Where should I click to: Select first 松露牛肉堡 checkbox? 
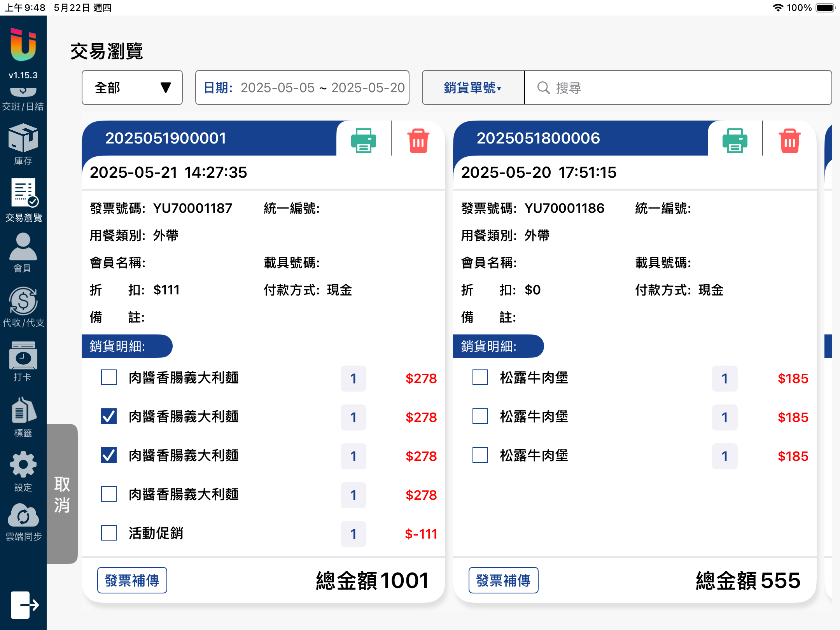[480, 378]
